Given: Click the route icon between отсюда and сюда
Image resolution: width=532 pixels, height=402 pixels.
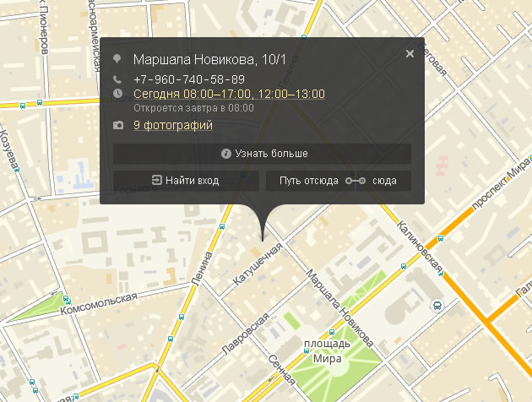Looking at the screenshot, I should [356, 181].
